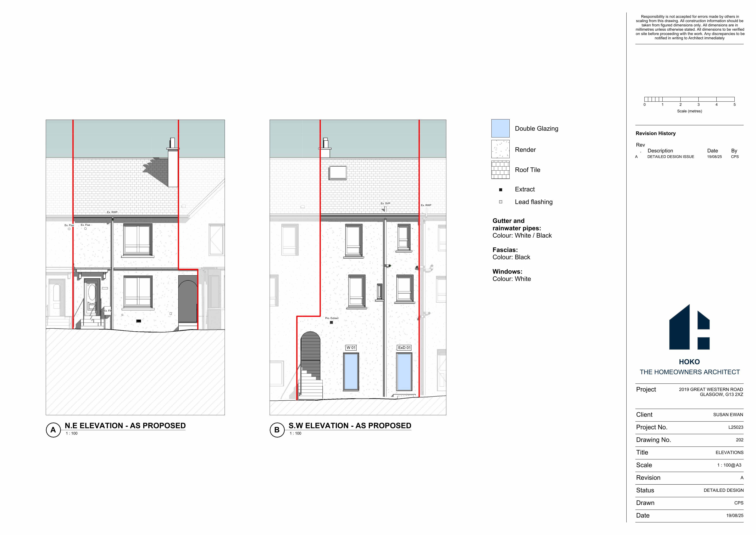Click 'Gutter and rainwater pipes:' heading

pyautogui.click(x=517, y=224)
